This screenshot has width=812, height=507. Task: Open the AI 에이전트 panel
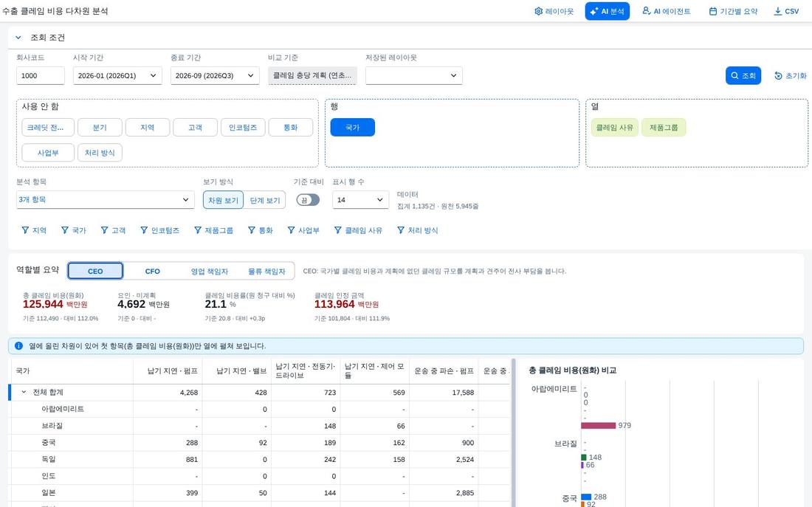tap(666, 11)
